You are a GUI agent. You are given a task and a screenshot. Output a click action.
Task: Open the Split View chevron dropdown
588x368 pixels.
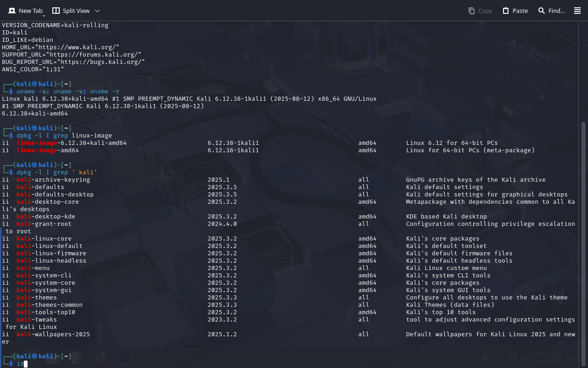97,11
